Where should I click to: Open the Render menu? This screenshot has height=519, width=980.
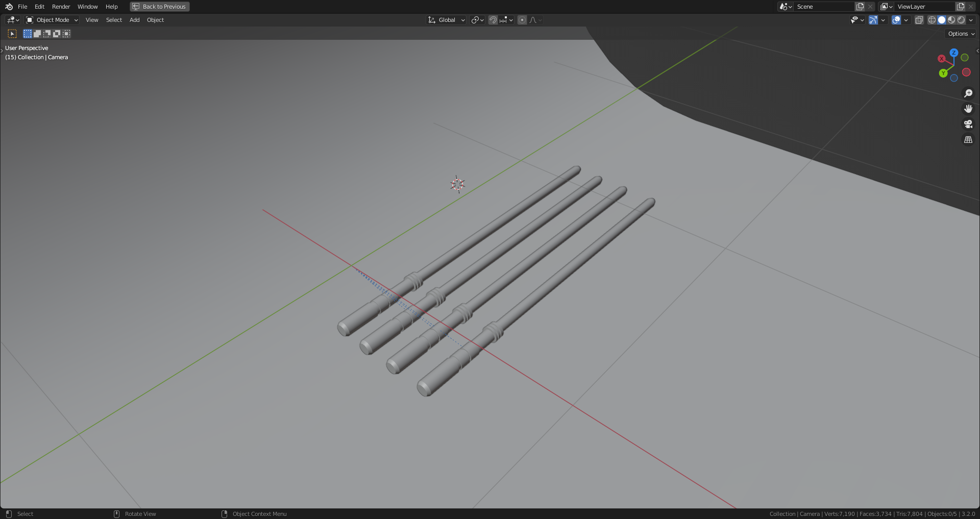coord(61,7)
